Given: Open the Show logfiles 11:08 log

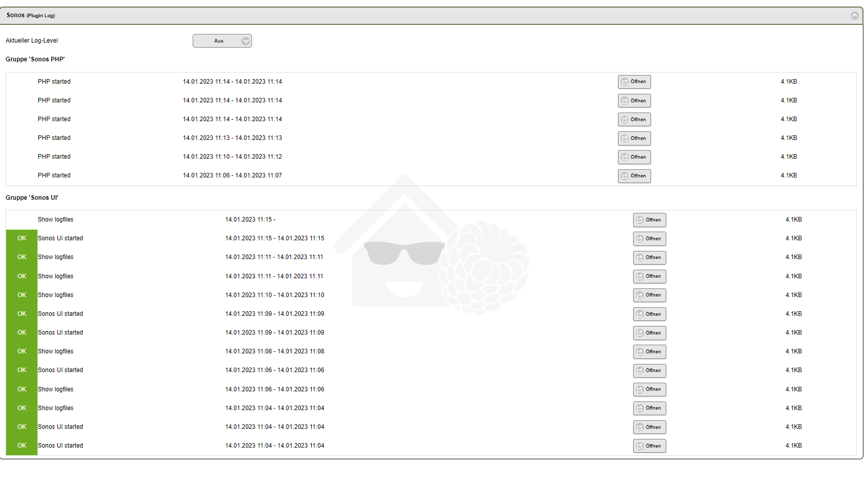Looking at the screenshot, I should (649, 352).
